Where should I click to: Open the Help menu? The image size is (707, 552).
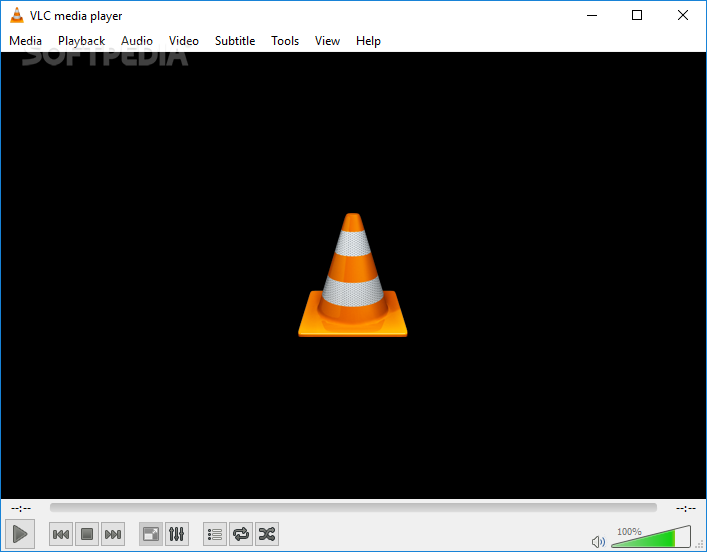(x=368, y=41)
